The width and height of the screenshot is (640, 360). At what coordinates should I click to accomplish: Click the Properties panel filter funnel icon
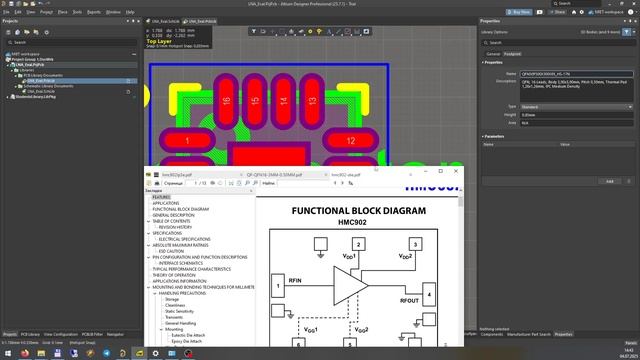click(x=627, y=32)
